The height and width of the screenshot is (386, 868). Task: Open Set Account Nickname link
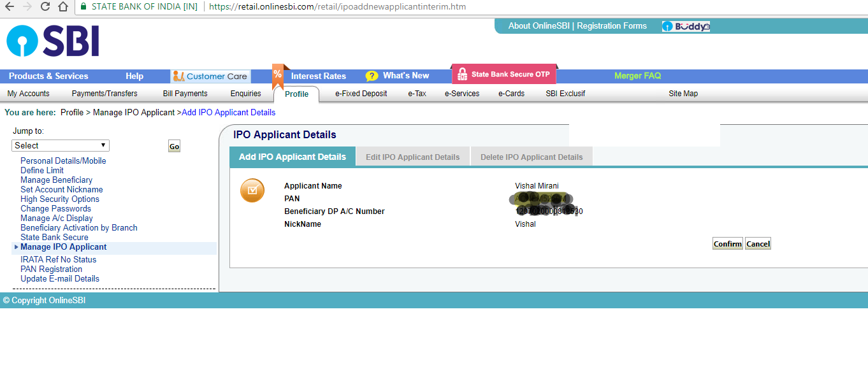(61, 190)
